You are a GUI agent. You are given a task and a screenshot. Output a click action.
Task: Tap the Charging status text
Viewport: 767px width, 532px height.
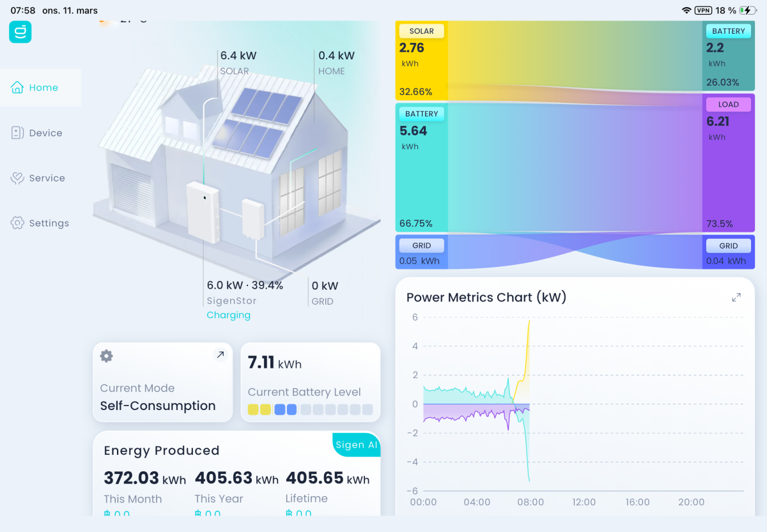(x=228, y=315)
